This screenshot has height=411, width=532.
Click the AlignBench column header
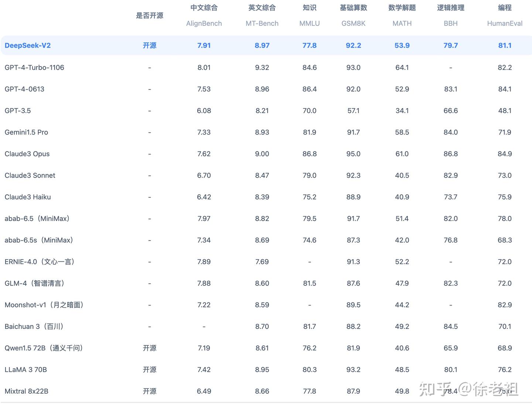pos(204,23)
